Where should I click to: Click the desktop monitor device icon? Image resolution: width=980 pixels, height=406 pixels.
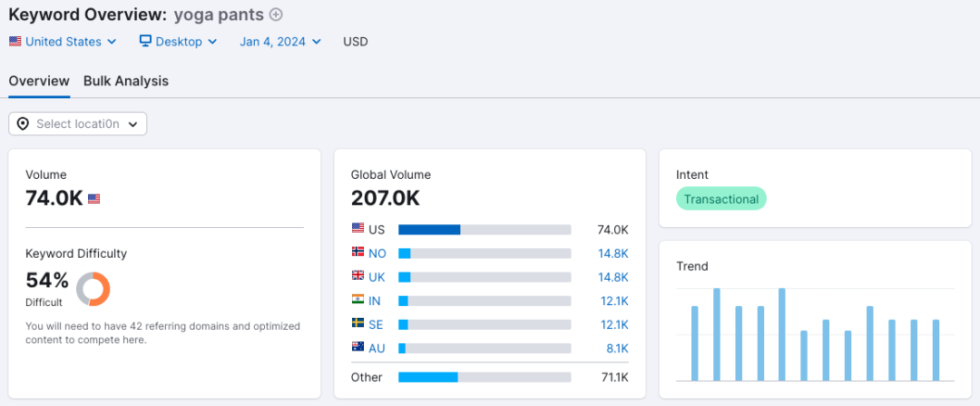point(145,41)
